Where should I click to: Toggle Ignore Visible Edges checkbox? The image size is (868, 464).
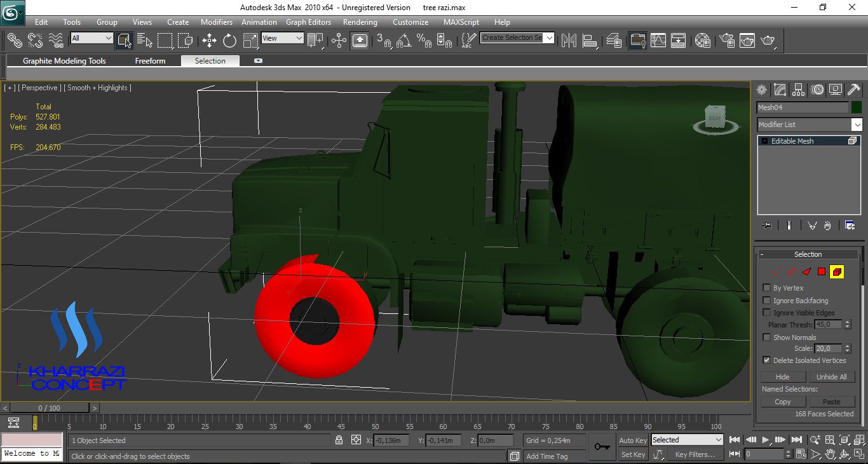coord(767,313)
